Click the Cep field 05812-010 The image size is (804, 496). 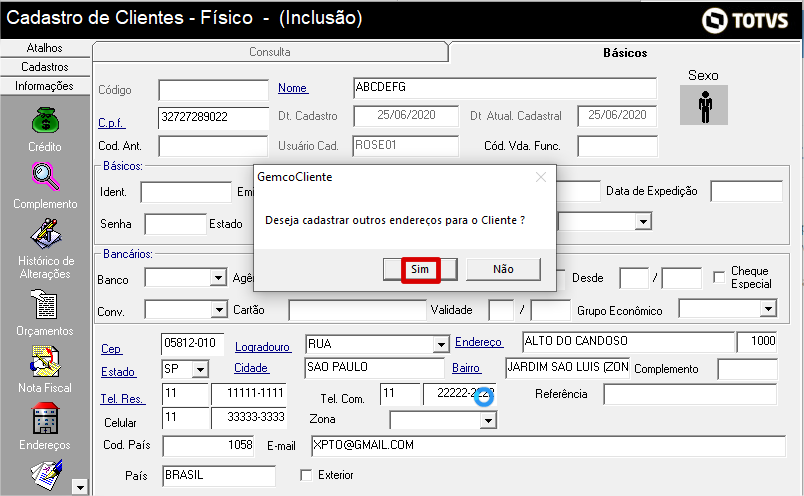tap(192, 344)
